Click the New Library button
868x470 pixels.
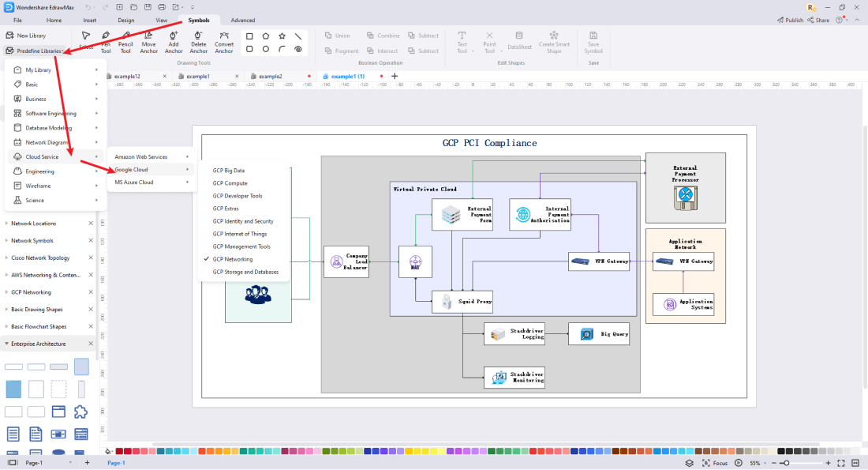26,36
